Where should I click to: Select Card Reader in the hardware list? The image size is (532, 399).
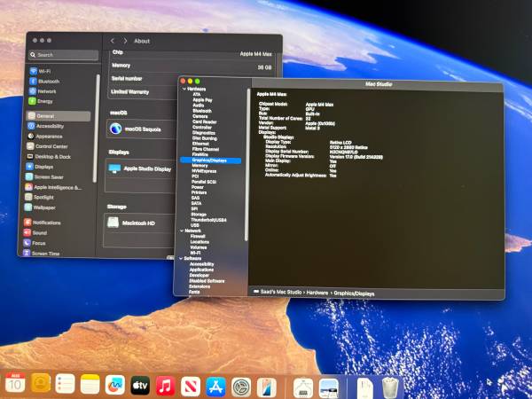tap(205, 121)
